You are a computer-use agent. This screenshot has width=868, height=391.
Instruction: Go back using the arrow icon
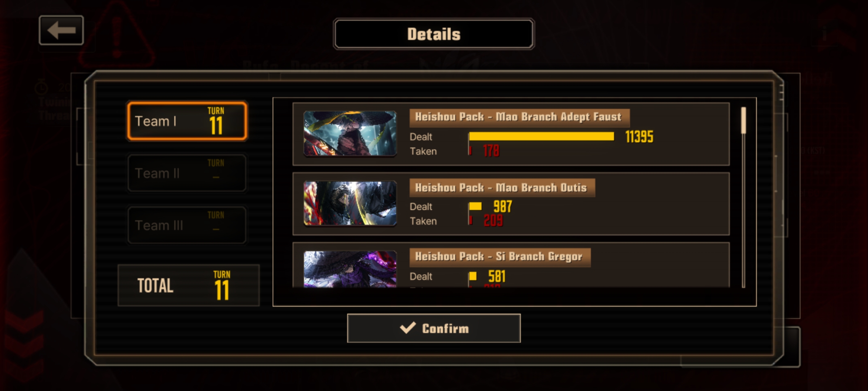[x=61, y=30]
